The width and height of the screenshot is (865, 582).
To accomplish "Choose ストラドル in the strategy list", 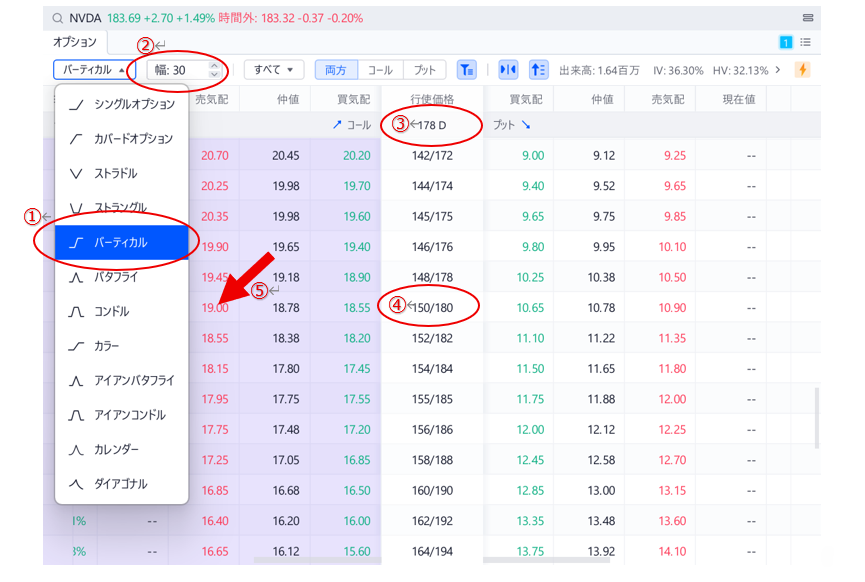I will [116, 173].
